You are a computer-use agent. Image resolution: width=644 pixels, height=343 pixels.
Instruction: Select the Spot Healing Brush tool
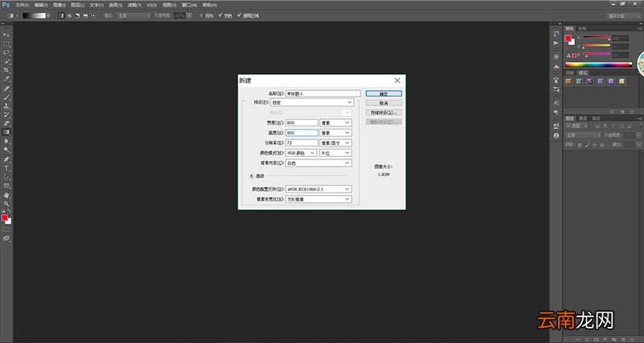(6, 89)
